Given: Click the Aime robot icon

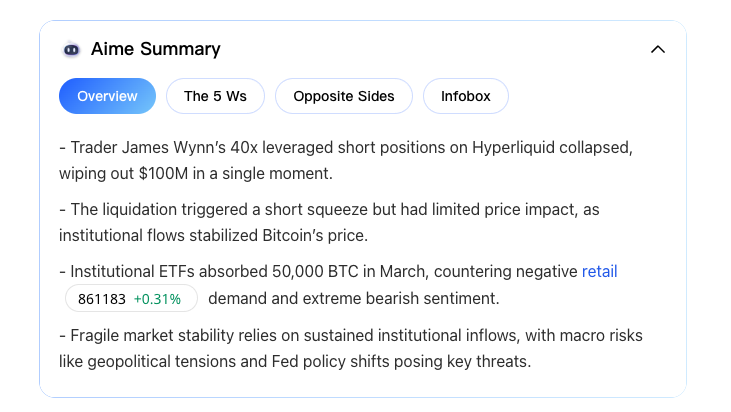Looking at the screenshot, I should (71, 49).
